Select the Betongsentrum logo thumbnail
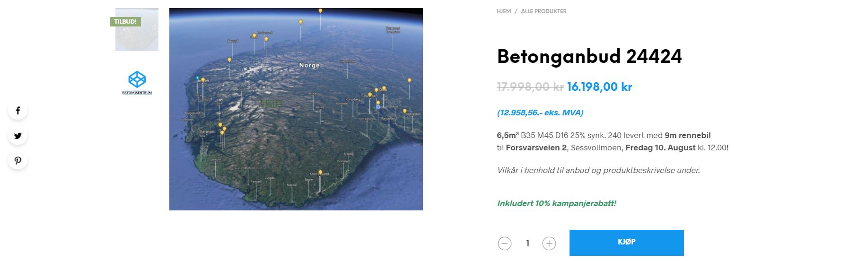Screen dimensions: 868x261 tap(137, 83)
